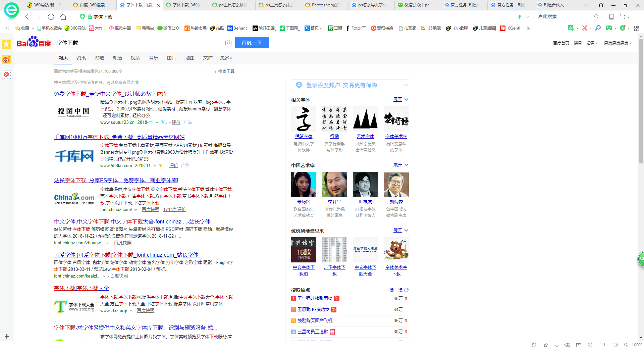Select the 图片 search category
This screenshot has width=644, height=349.
172,58
